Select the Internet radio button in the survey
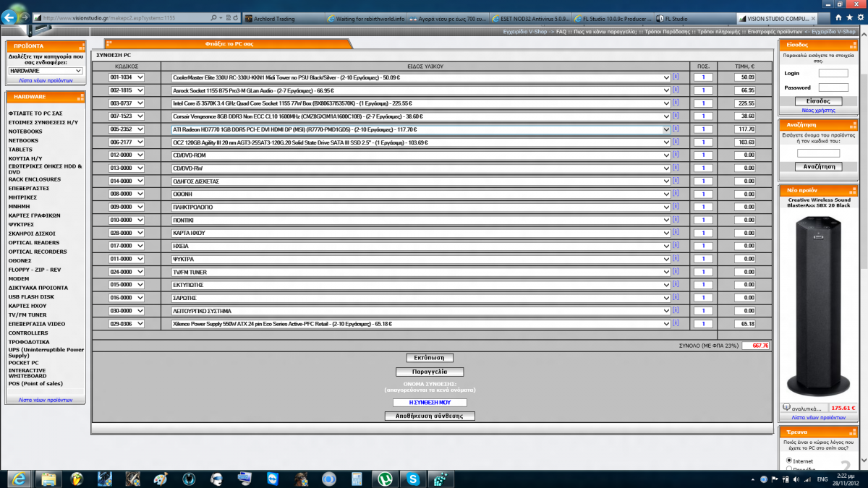This screenshot has height=488, width=868. click(789, 461)
